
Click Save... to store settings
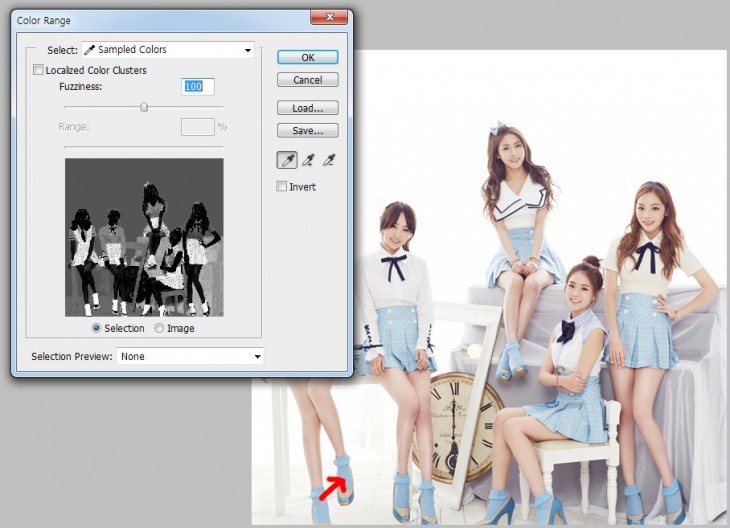(x=308, y=130)
